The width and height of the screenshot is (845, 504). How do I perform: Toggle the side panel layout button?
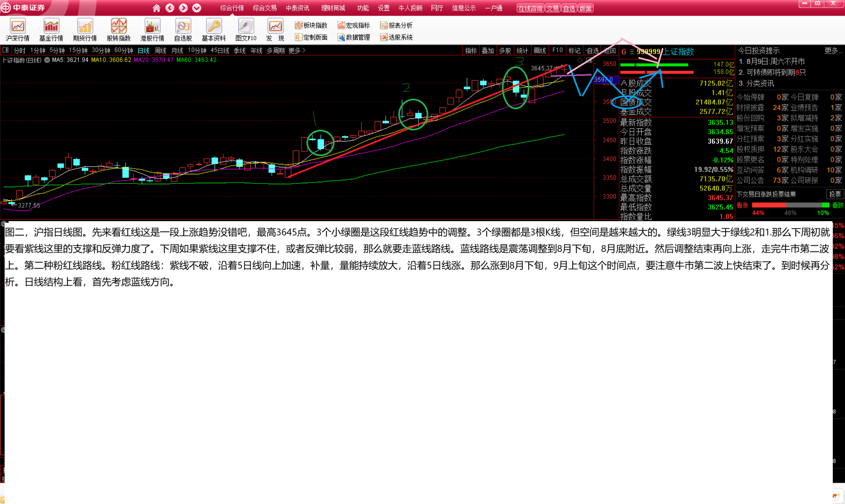[5, 50]
